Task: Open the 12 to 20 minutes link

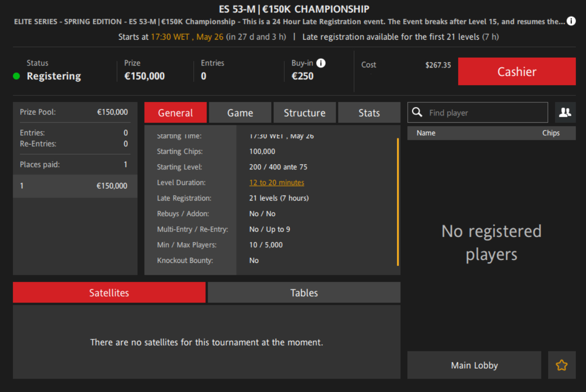Action: point(276,183)
